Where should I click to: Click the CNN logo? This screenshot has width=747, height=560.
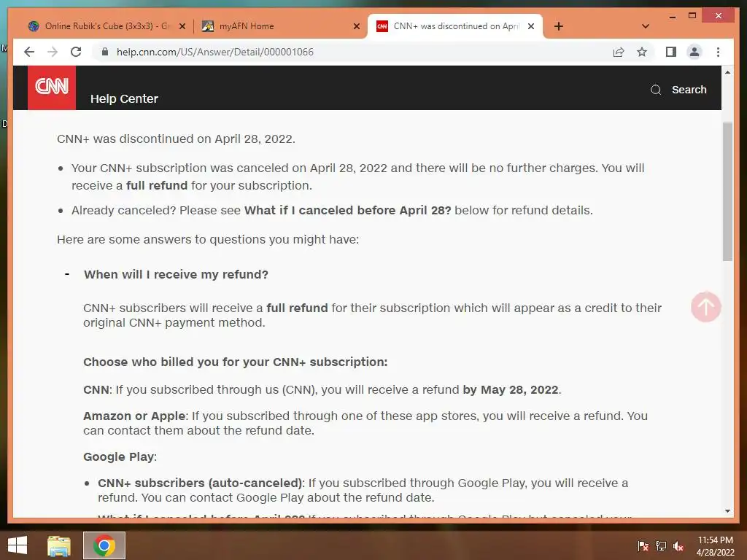tap(52, 87)
